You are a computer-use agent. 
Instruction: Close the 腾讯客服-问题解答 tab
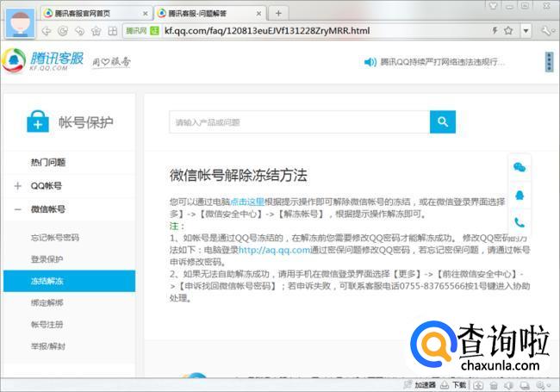pos(259,14)
